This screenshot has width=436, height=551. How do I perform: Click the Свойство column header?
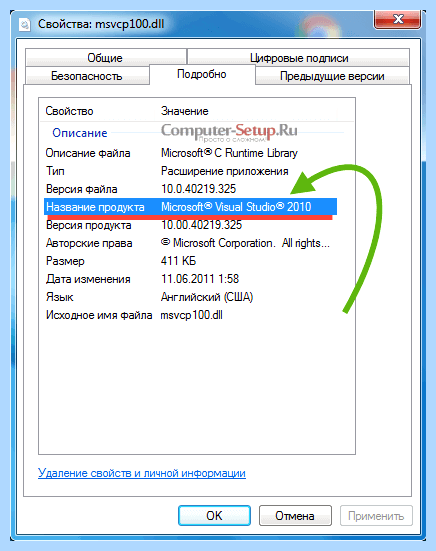[x=70, y=111]
